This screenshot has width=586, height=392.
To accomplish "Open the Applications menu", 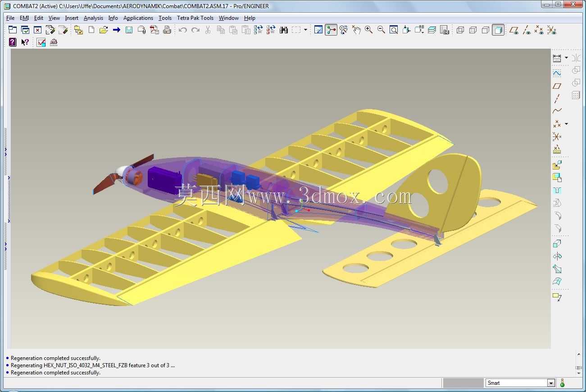I will (138, 18).
